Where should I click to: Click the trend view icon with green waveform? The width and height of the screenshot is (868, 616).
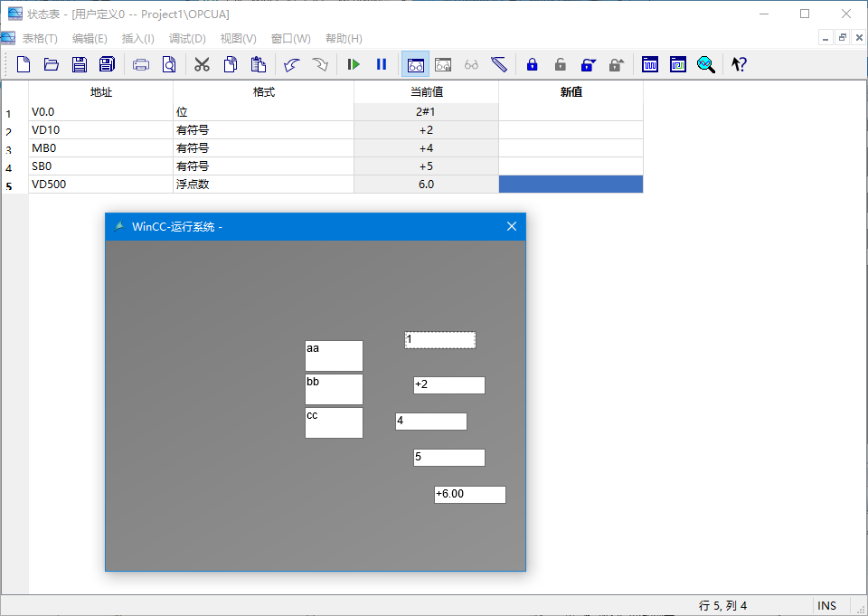(x=677, y=64)
